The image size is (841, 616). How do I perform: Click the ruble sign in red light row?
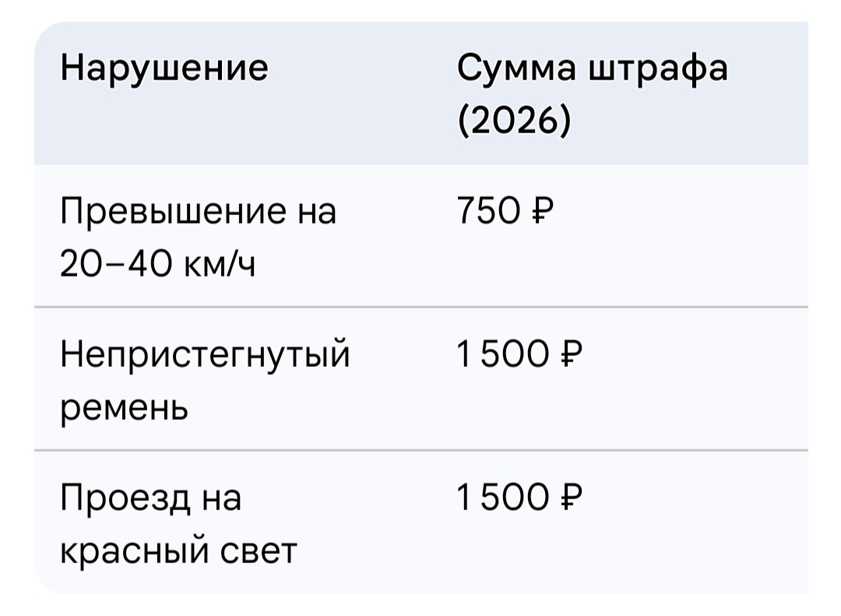(572, 497)
